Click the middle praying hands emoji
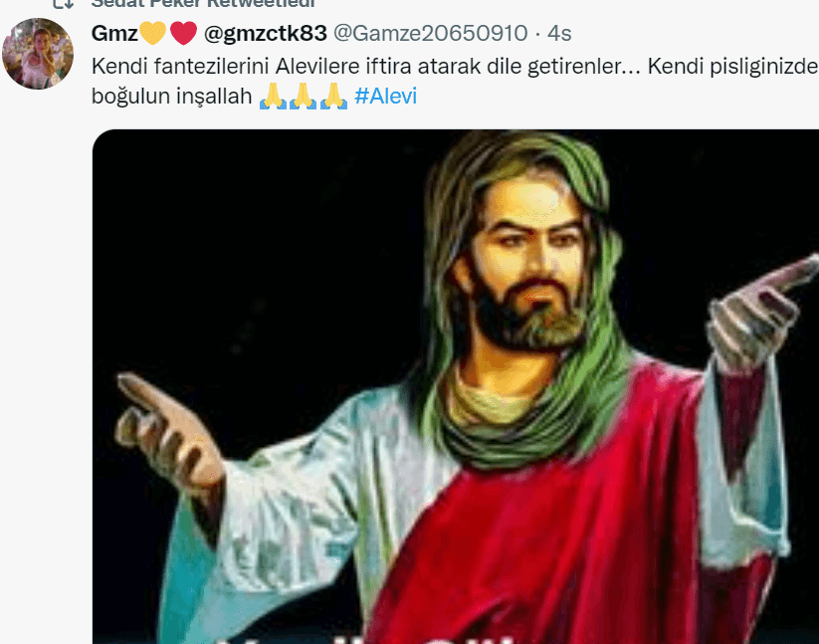Viewport: 819px width, 644px height. pyautogui.click(x=303, y=97)
